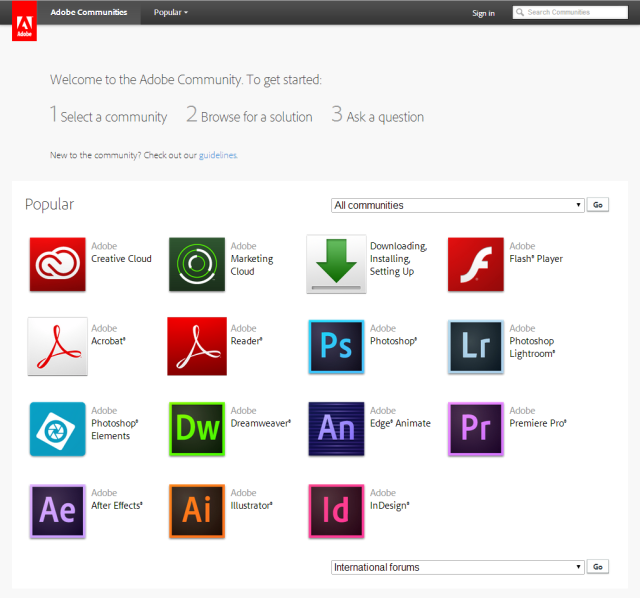This screenshot has height=598, width=640.
Task: Open the Adobe InDesign text link
Action: point(389,499)
